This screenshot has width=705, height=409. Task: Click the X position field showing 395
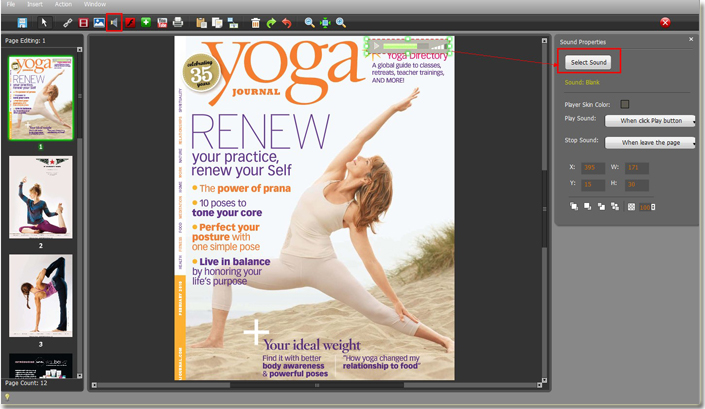pyautogui.click(x=593, y=168)
